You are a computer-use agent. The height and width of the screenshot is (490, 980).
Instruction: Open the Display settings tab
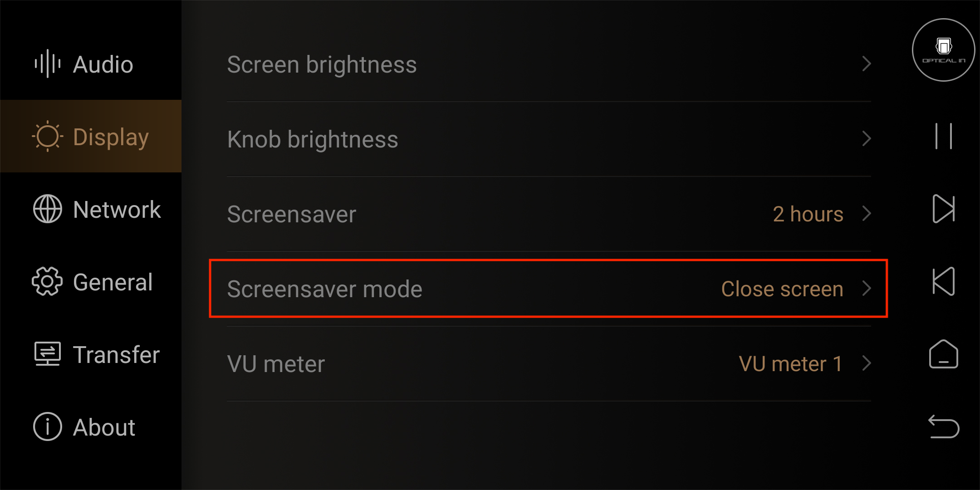coord(91,136)
